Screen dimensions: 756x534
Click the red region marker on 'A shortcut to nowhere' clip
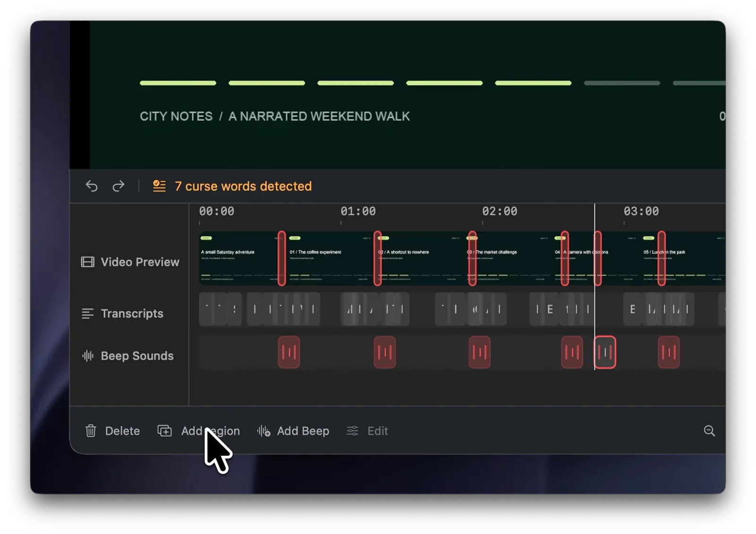378,258
